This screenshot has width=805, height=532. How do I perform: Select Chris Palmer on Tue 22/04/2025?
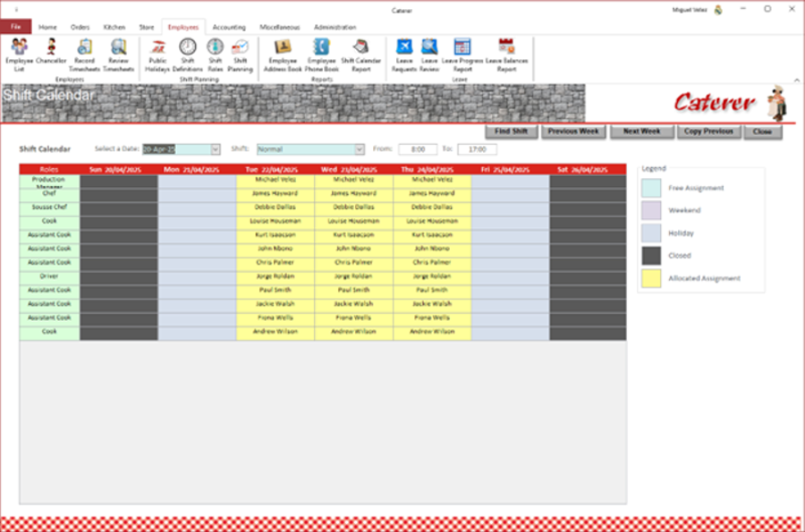click(x=275, y=264)
